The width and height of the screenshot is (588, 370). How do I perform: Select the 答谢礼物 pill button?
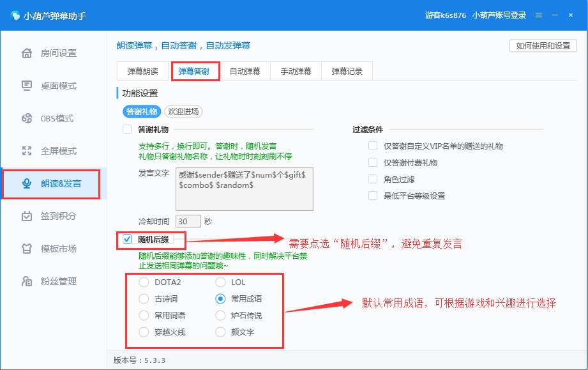coord(142,111)
